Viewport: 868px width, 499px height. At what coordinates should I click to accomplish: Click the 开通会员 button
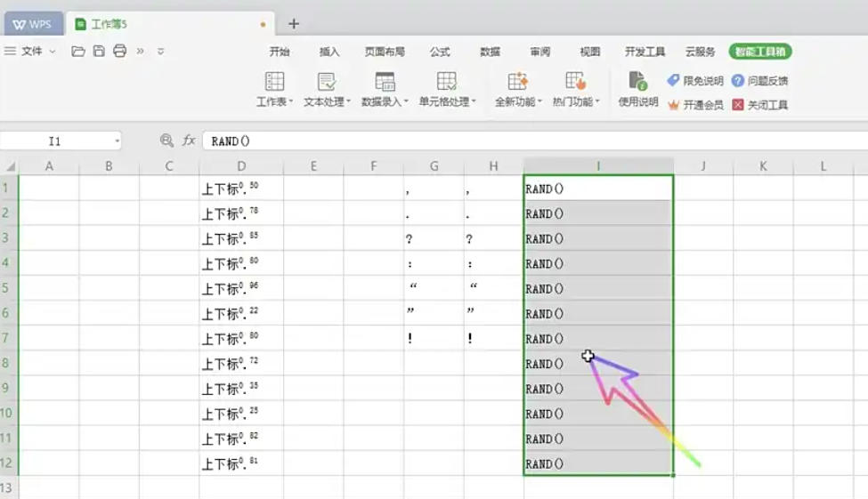(695, 105)
